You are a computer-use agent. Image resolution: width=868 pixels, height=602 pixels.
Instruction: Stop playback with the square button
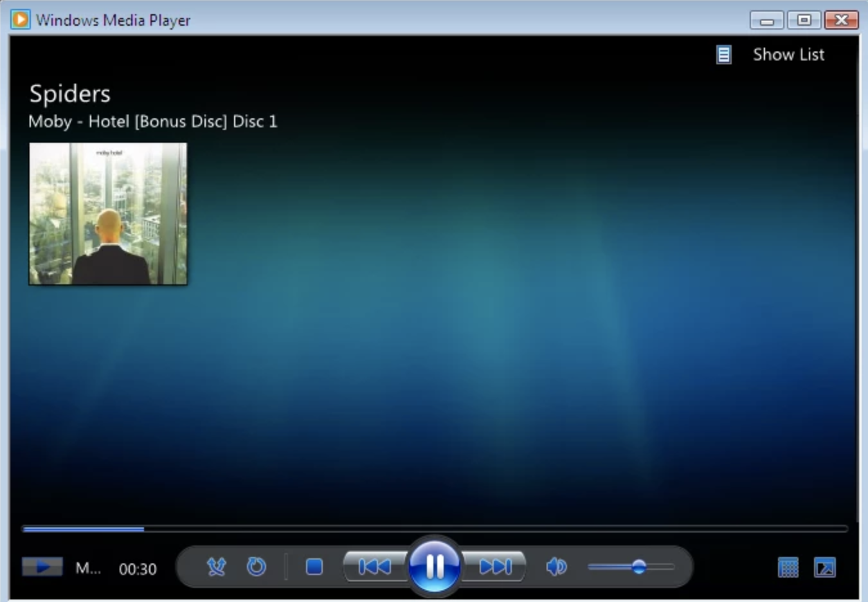point(314,567)
